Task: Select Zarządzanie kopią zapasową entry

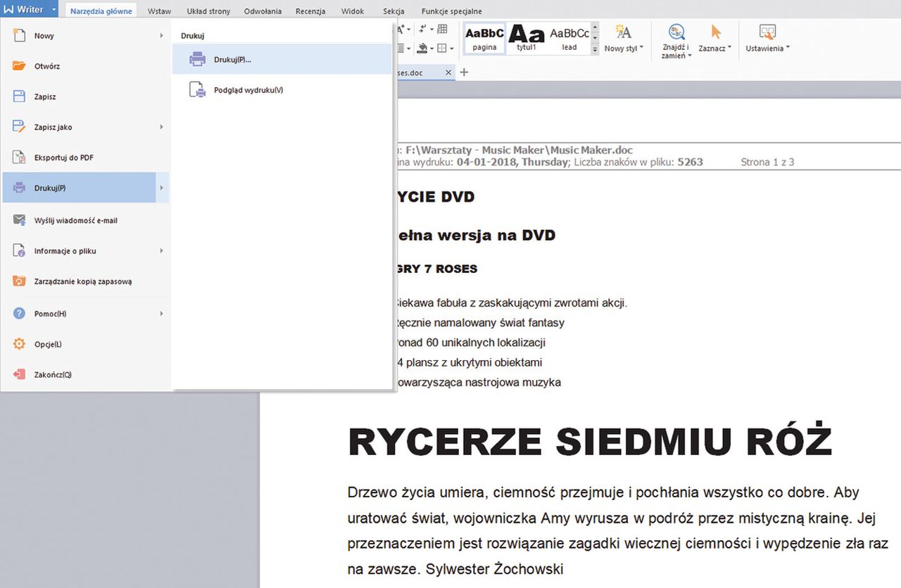Action: [x=85, y=281]
